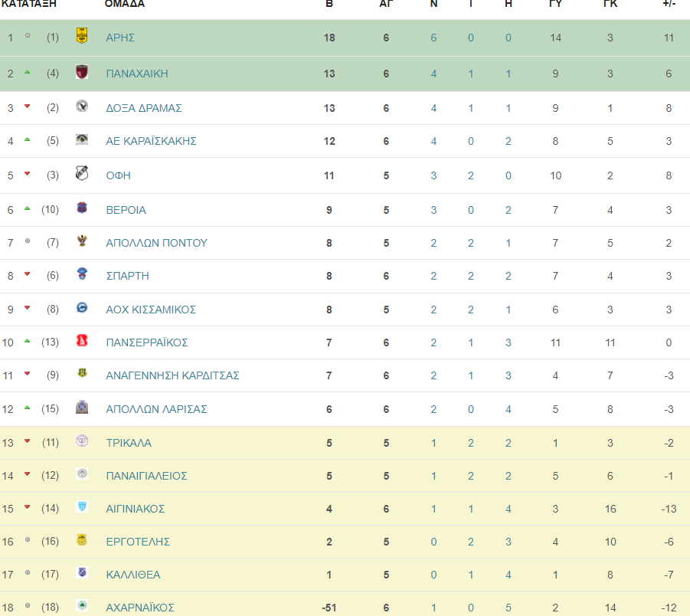Click the ΟΦΗ club logo
This screenshot has height=616, width=690.
click(82, 173)
